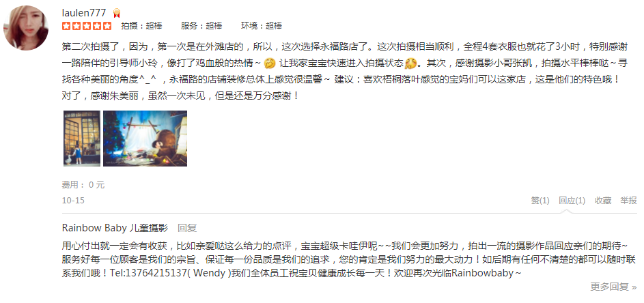Click the five-star rating icons
This screenshot has width=644, height=303.
[x=87, y=27]
